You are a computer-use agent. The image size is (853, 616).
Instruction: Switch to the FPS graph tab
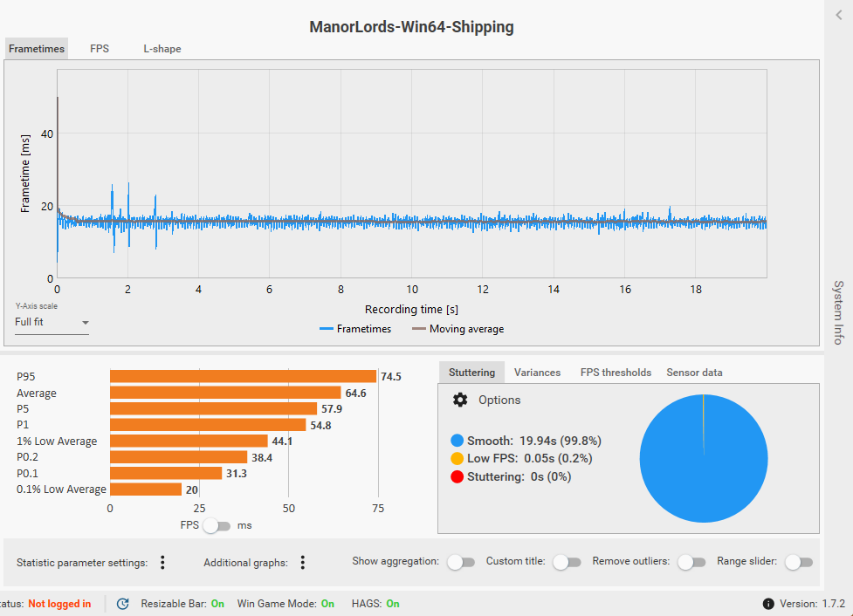coord(100,48)
